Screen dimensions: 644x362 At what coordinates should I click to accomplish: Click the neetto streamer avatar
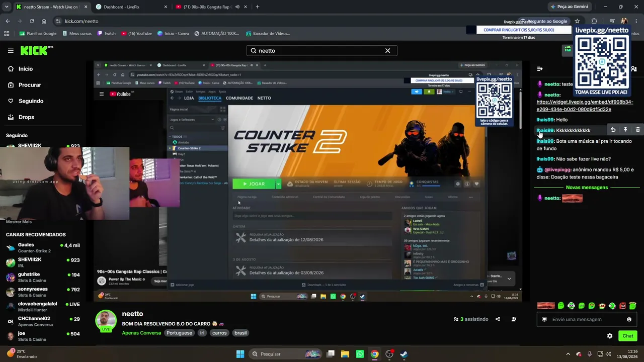click(x=106, y=321)
